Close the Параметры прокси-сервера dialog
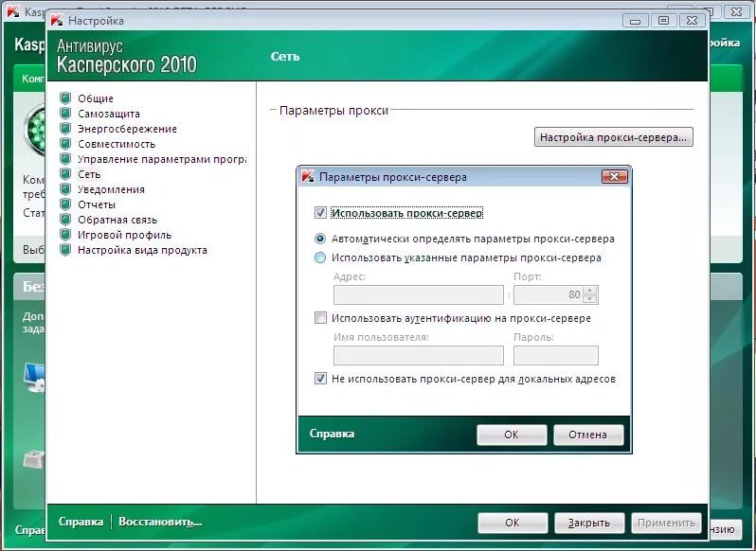 [x=615, y=177]
